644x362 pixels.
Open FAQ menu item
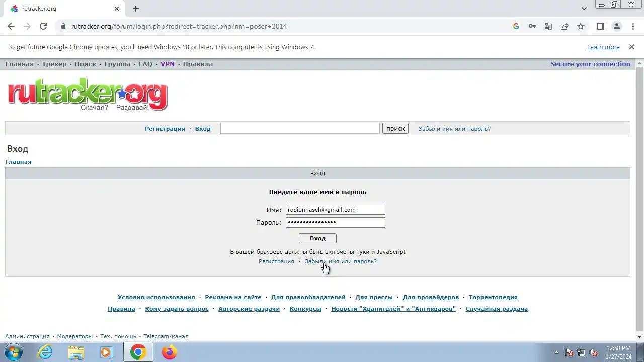click(x=145, y=64)
